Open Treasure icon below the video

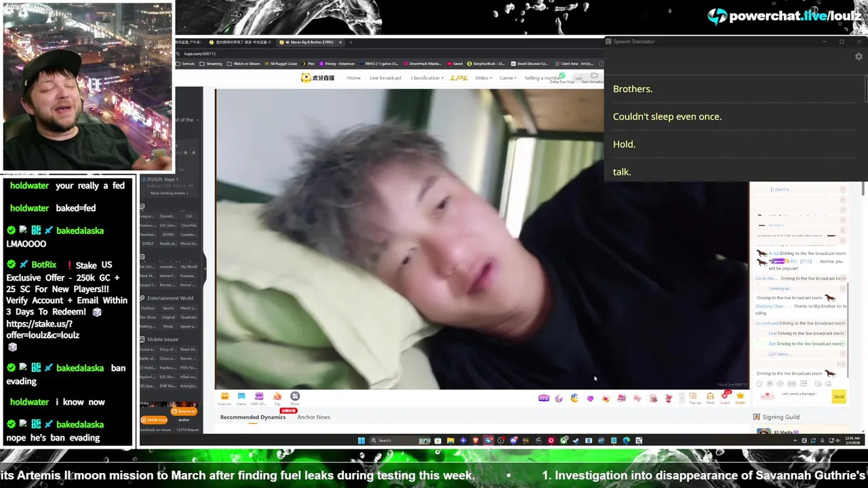click(x=224, y=398)
